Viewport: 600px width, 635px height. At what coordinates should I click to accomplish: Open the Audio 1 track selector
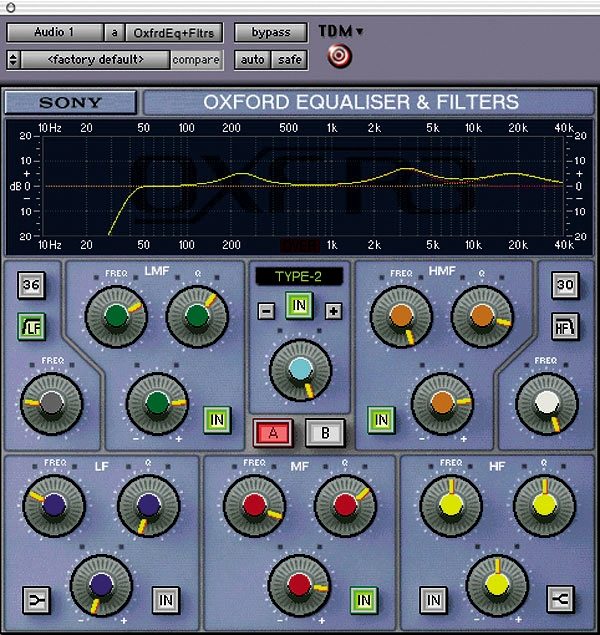pyautogui.click(x=55, y=32)
